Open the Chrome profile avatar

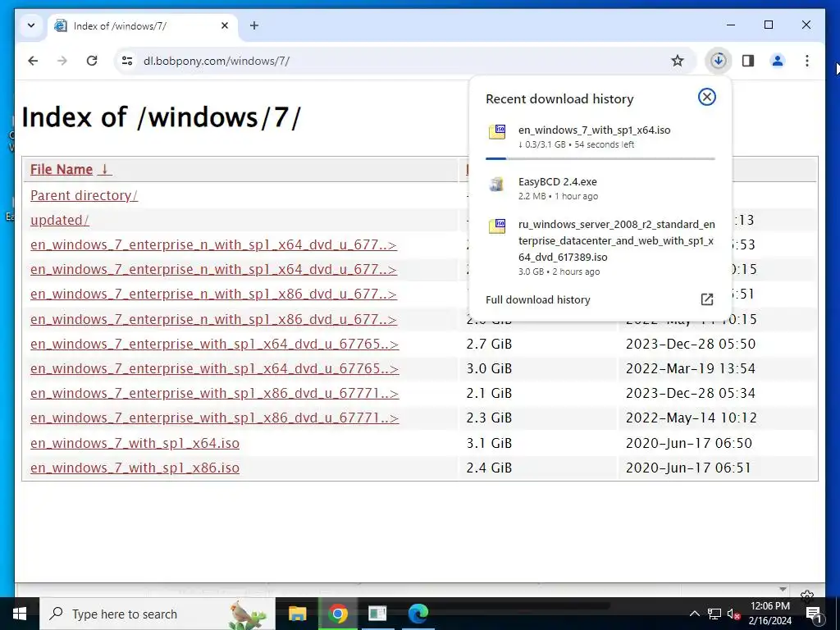pyautogui.click(x=778, y=61)
